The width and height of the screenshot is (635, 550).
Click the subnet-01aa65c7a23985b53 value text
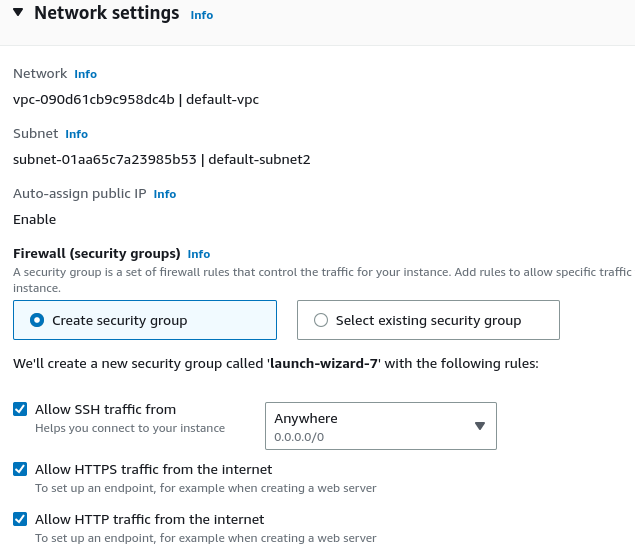(104, 159)
